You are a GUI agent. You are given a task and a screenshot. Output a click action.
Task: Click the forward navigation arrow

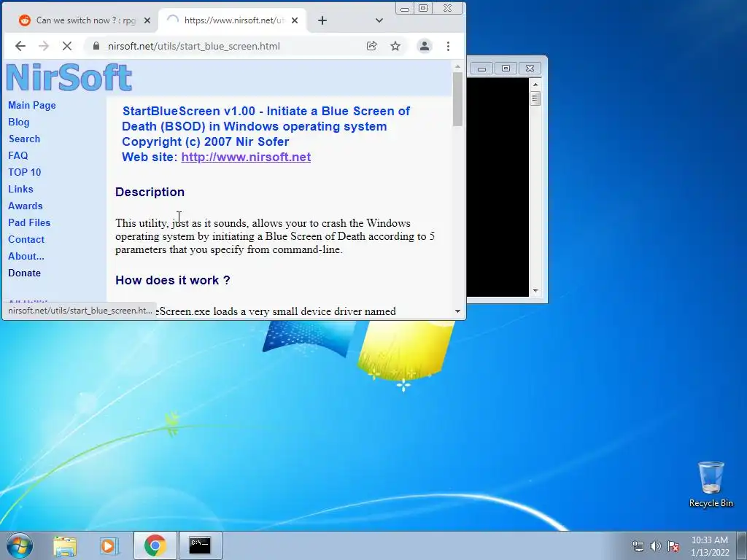point(44,46)
